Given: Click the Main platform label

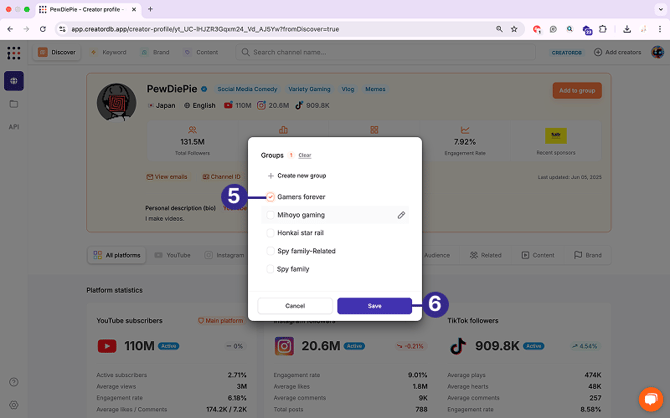Looking at the screenshot, I should click(220, 321).
